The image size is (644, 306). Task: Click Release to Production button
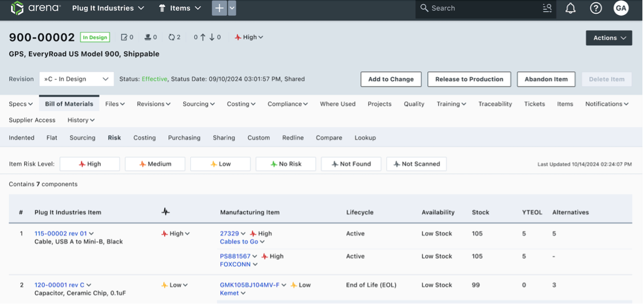coord(469,80)
